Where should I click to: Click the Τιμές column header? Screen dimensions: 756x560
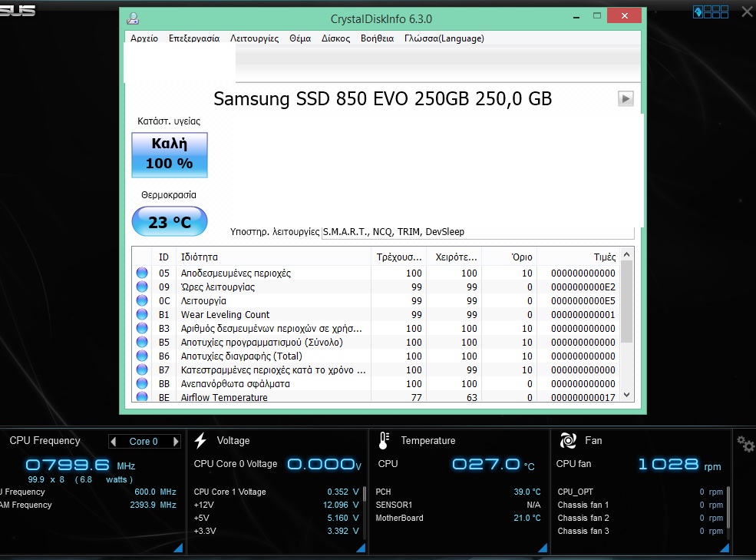tap(579, 257)
